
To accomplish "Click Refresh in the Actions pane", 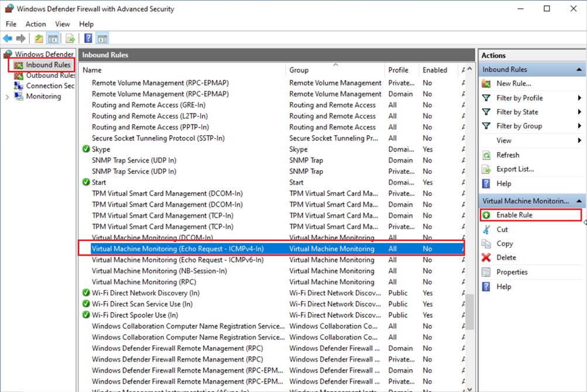I will (x=507, y=155).
